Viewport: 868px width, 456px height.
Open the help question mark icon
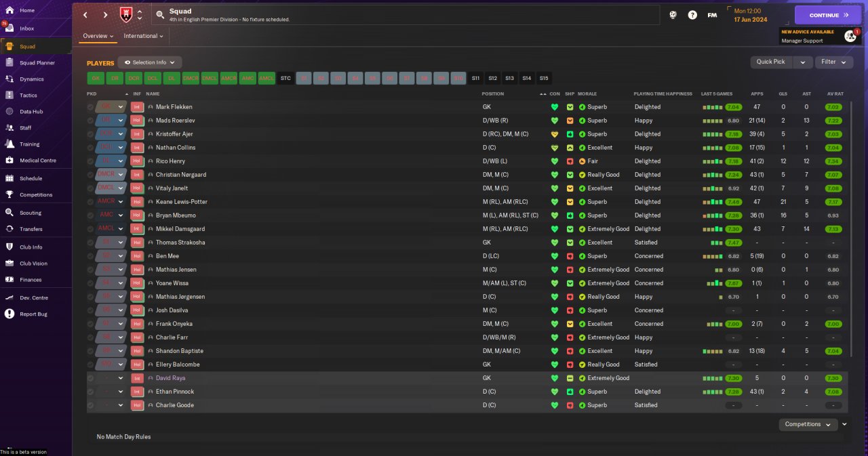tap(692, 15)
